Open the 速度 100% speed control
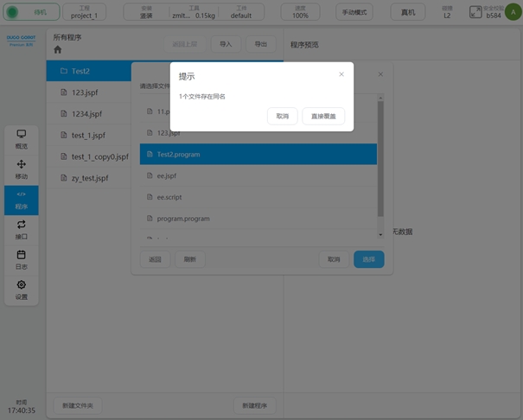 pos(300,12)
